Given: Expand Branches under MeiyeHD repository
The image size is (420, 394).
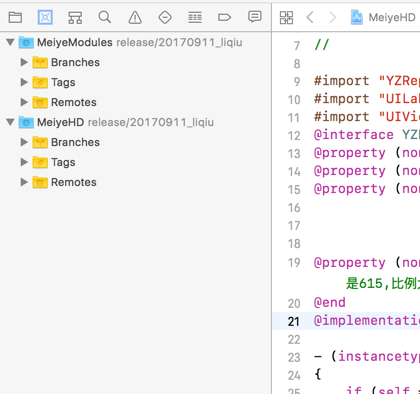Looking at the screenshot, I should click(24, 142).
